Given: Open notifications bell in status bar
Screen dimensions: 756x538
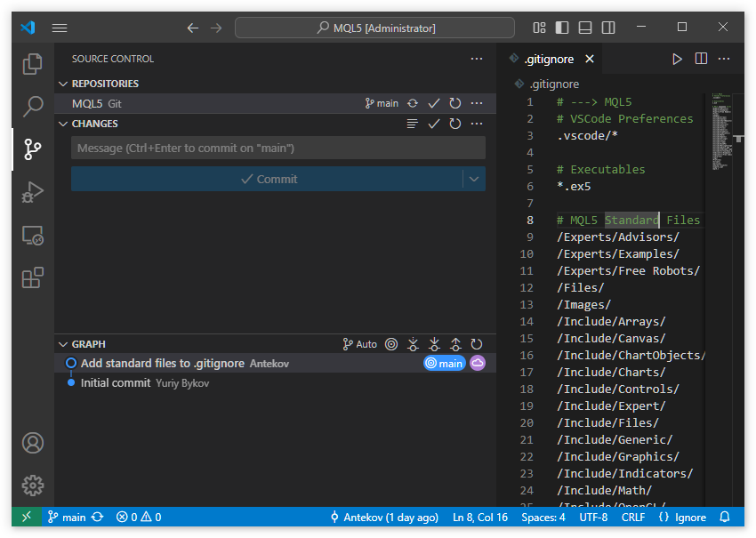Looking at the screenshot, I should coord(724,517).
